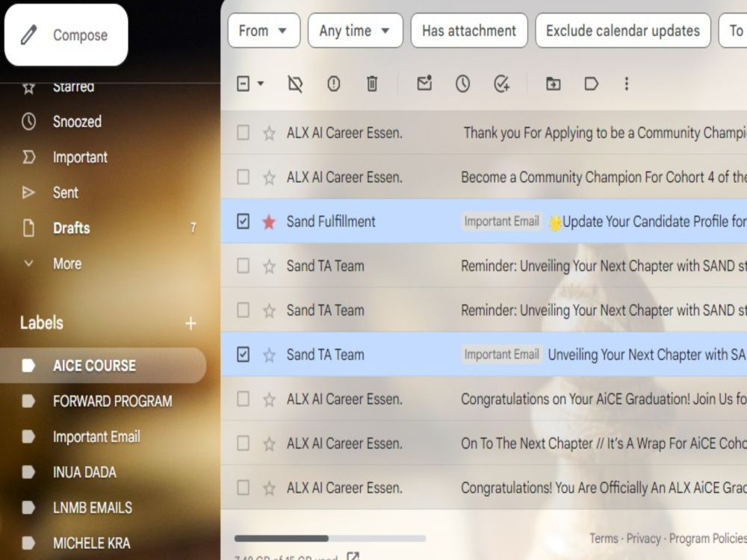Open the INUA DADA label

pos(85,473)
